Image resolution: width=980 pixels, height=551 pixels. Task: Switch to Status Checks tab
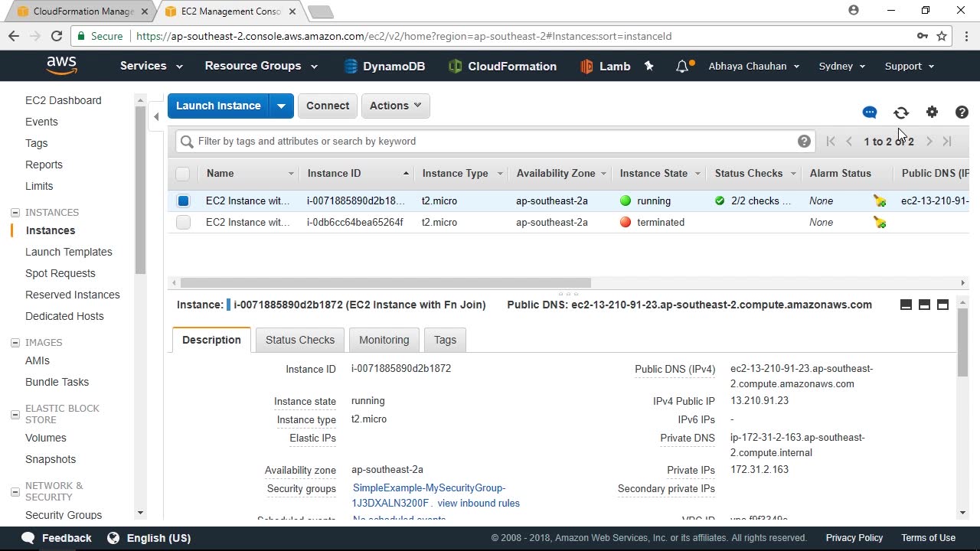tap(300, 340)
